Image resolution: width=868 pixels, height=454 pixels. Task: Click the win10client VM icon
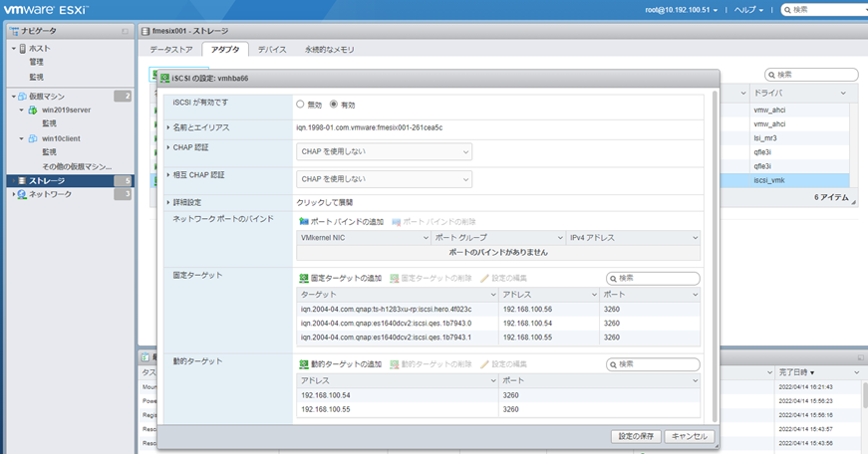click(32, 138)
